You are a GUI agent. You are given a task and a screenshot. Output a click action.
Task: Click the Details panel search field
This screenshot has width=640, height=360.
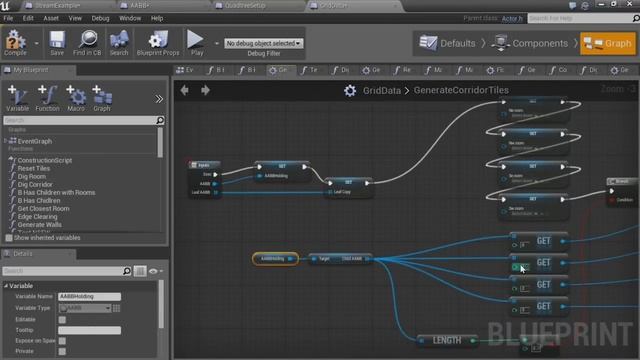[67, 271]
